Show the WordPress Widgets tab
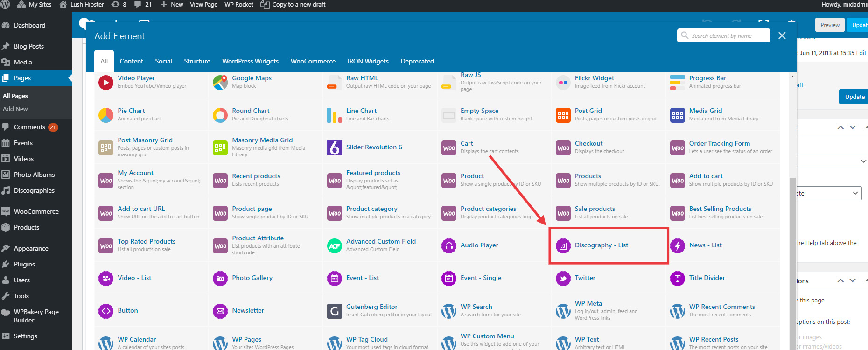Screen dimensions: 868x350 [250, 61]
